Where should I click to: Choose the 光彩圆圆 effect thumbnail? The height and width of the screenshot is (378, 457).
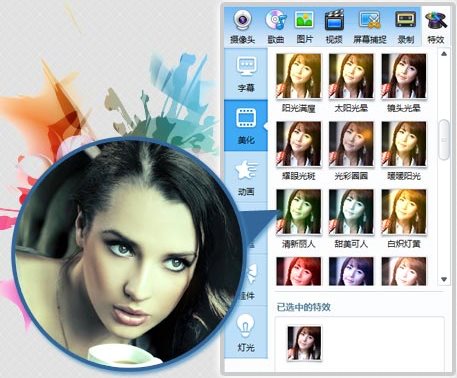pos(351,144)
